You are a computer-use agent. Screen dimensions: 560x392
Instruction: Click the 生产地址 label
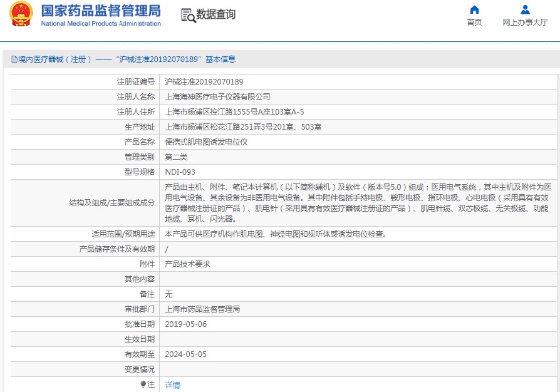(x=140, y=126)
